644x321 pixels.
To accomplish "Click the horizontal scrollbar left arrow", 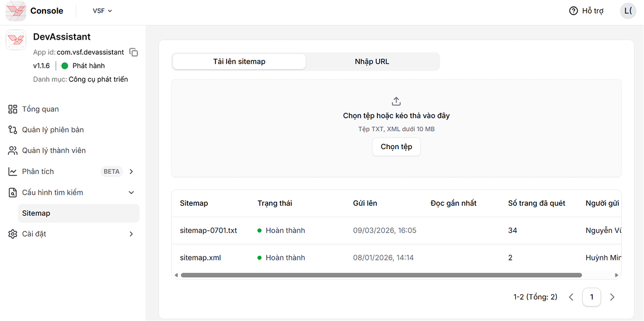I will click(x=176, y=275).
